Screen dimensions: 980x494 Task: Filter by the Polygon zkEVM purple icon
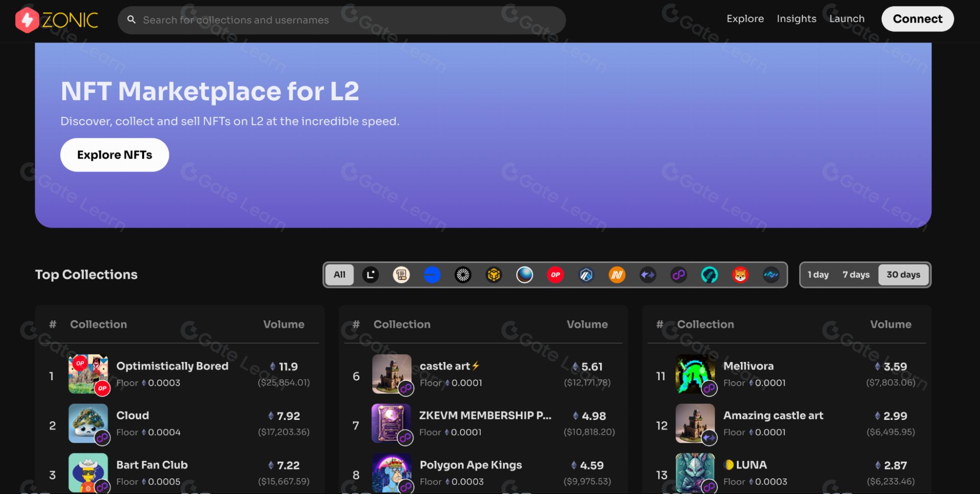click(x=678, y=275)
